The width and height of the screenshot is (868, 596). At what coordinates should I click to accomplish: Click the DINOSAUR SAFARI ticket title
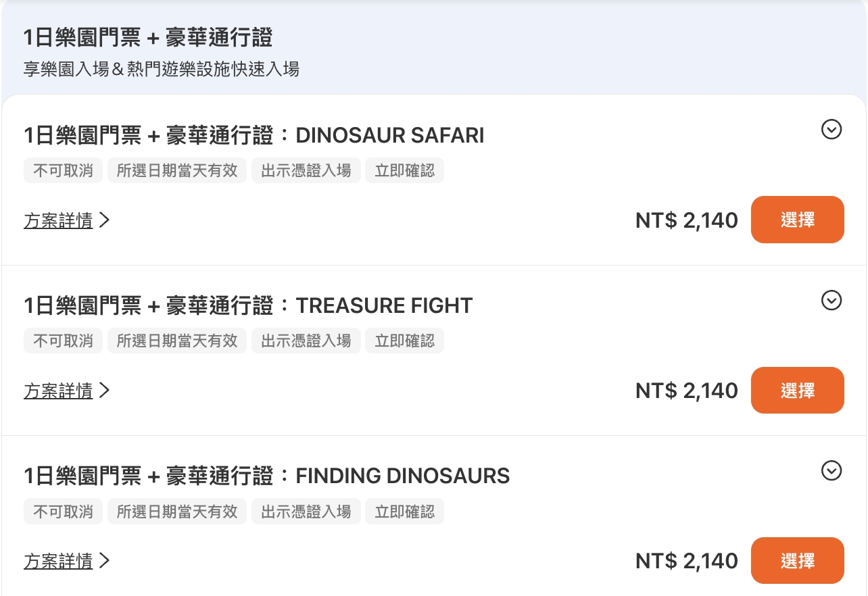[x=254, y=136]
